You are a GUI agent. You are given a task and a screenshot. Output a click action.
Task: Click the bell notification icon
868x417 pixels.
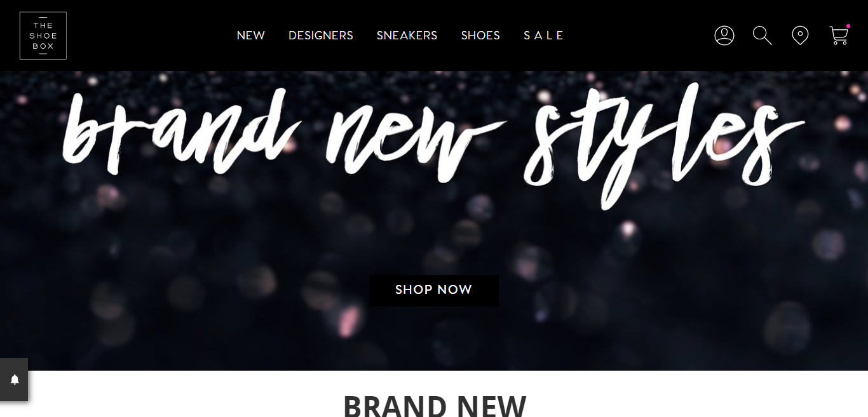[15, 380]
